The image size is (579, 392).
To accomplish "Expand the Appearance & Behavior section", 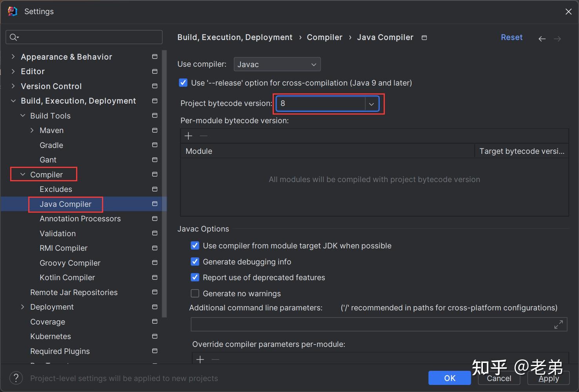I will tap(13, 57).
